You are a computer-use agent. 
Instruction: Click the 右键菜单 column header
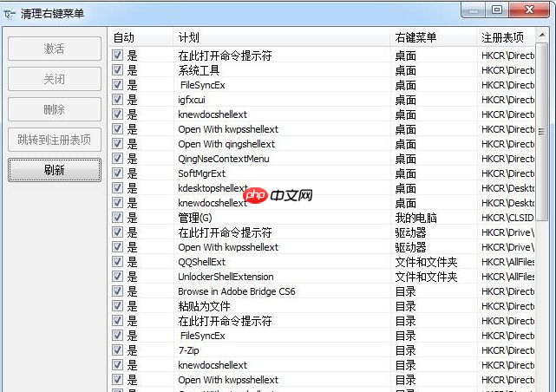tap(434, 37)
